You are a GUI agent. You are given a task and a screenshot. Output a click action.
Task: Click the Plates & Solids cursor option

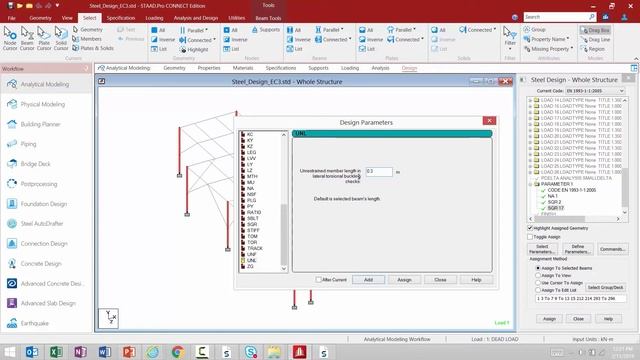click(x=93, y=48)
